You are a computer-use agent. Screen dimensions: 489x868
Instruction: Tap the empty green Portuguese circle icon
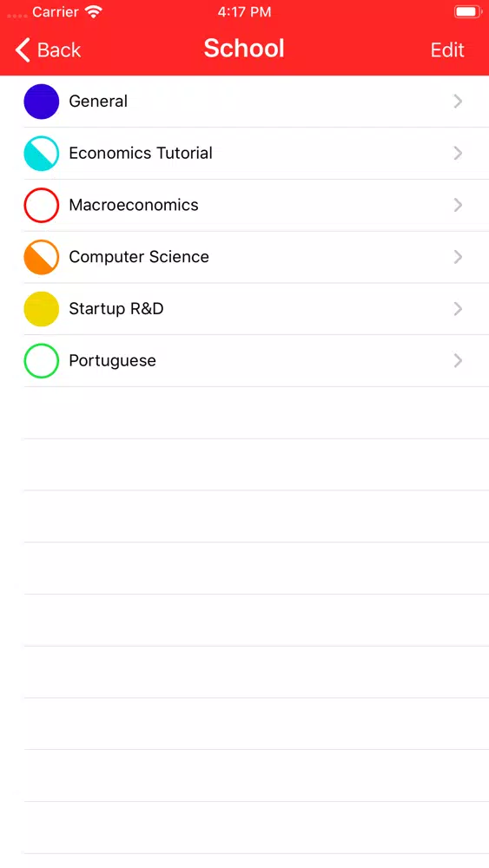42,361
